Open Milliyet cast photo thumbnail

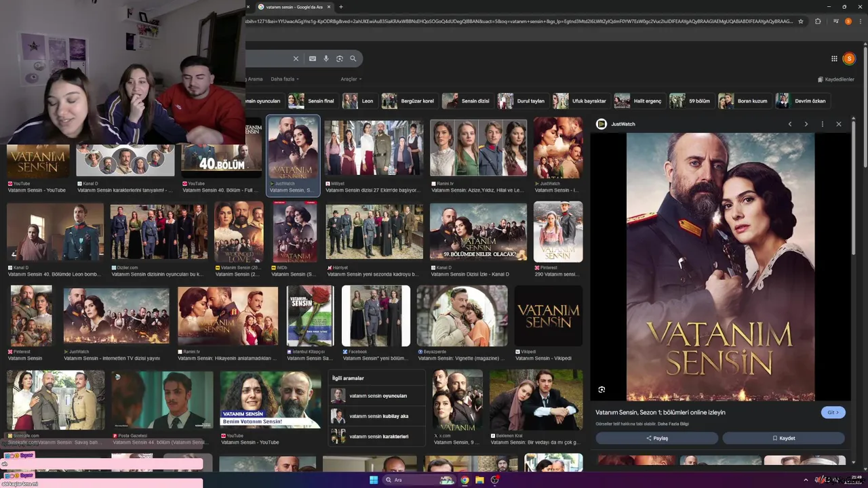coord(374,148)
